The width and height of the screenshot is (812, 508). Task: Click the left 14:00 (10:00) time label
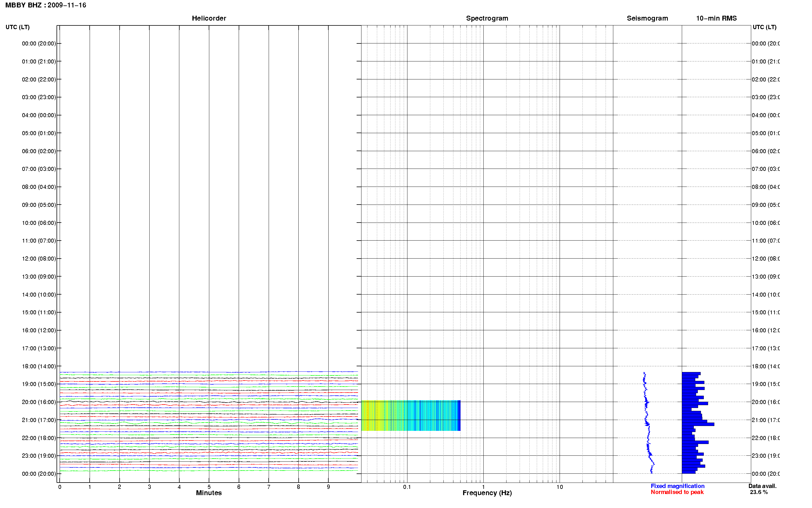[x=39, y=295]
